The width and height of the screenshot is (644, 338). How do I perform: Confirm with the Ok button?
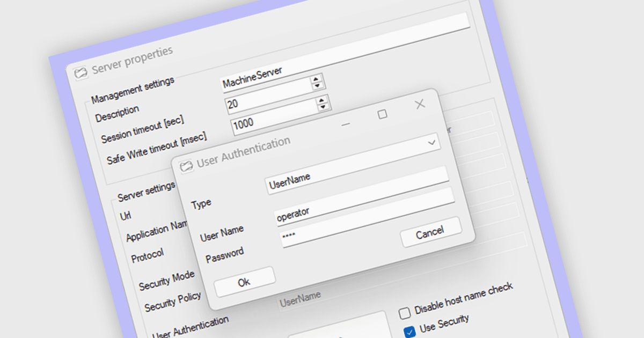point(244,282)
